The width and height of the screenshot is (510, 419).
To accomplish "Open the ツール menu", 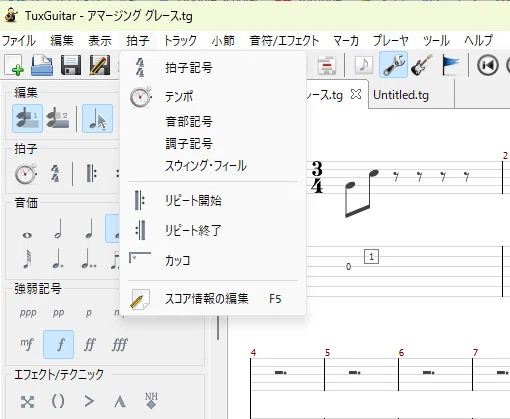I will pos(436,41).
